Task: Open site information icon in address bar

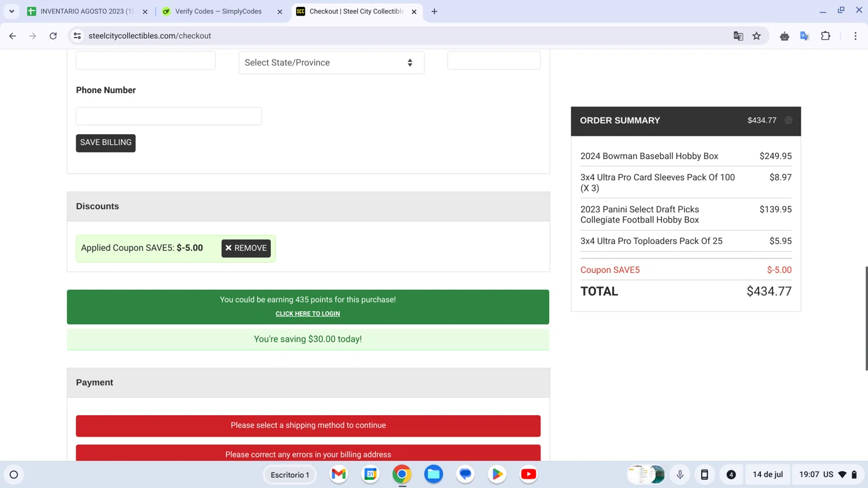Action: [x=77, y=36]
